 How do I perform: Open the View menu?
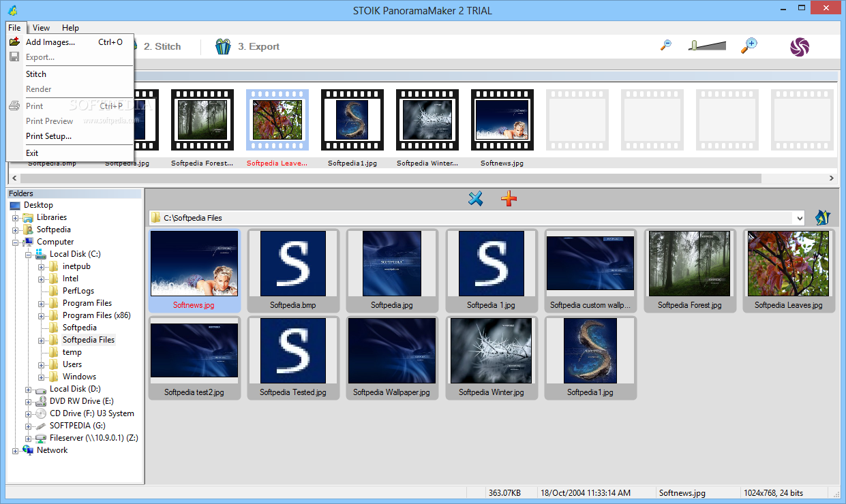[x=41, y=27]
